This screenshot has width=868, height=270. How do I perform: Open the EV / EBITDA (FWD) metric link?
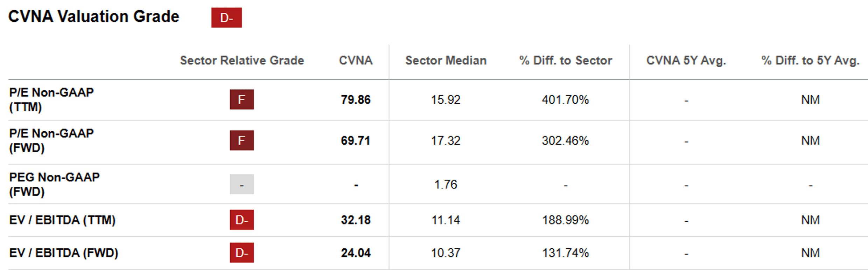tap(64, 252)
